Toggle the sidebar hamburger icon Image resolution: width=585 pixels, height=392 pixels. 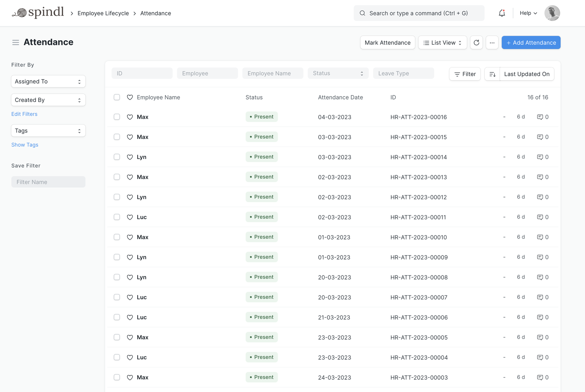tap(16, 42)
